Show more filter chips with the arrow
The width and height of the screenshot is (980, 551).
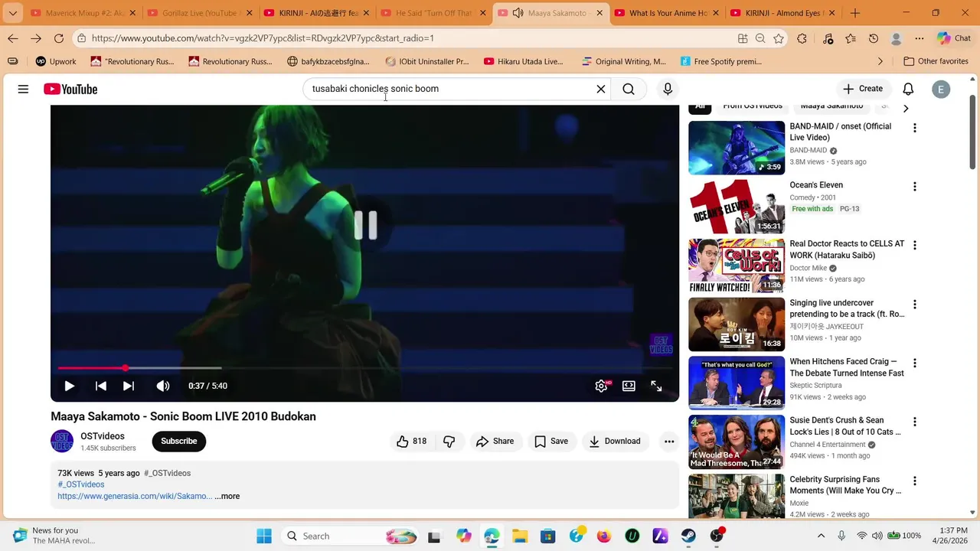[906, 108]
